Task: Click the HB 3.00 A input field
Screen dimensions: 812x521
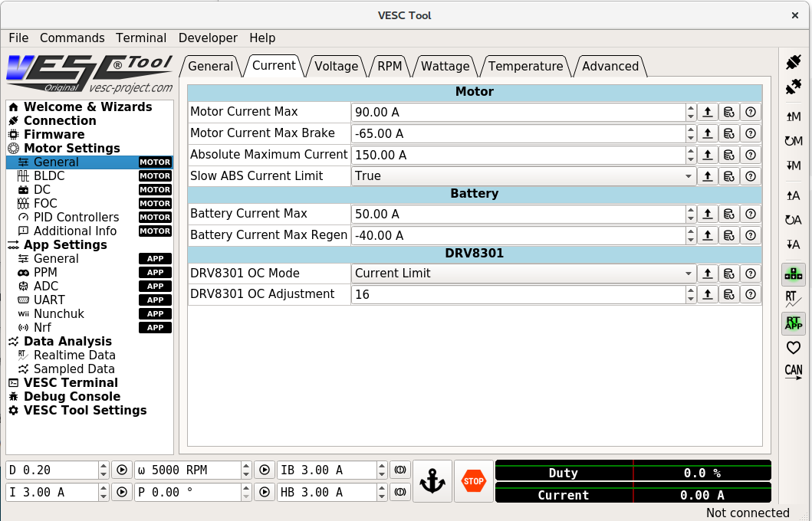Action: (327, 492)
